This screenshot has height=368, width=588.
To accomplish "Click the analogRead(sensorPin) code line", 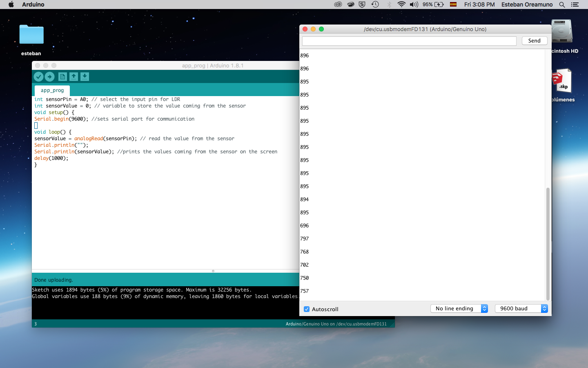I will click(x=134, y=139).
